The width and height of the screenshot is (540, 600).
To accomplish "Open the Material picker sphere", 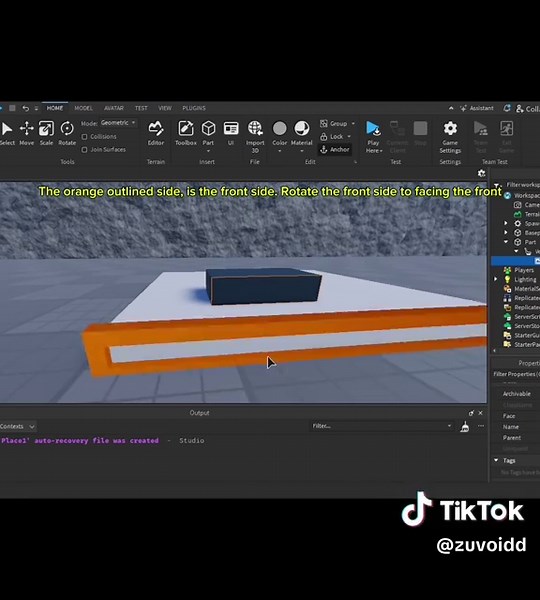I will (302, 129).
